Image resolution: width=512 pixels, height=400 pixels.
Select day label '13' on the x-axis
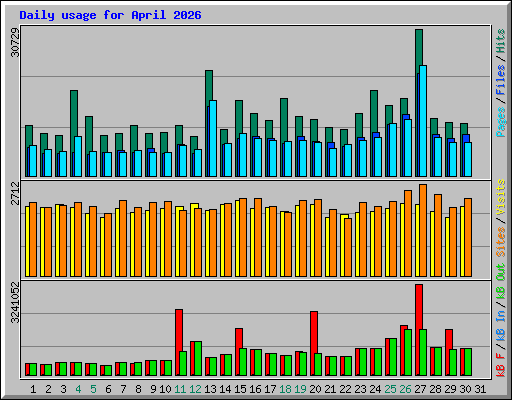coord(210,389)
